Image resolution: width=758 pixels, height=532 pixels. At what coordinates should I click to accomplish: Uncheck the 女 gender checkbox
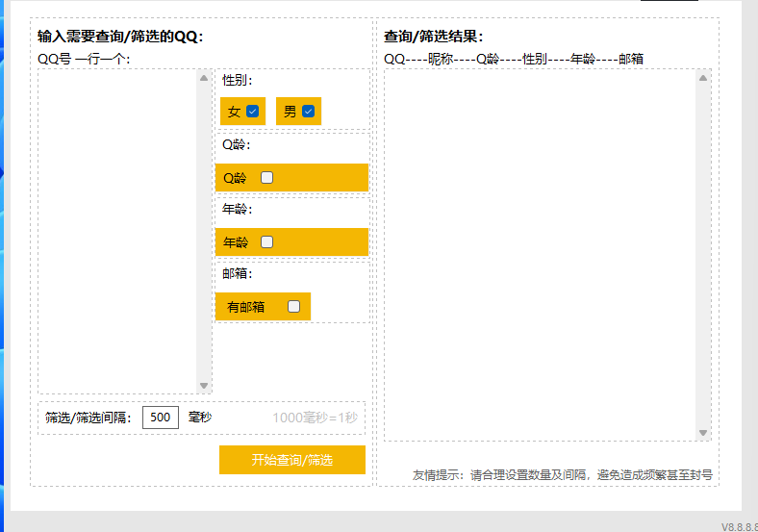[253, 112]
